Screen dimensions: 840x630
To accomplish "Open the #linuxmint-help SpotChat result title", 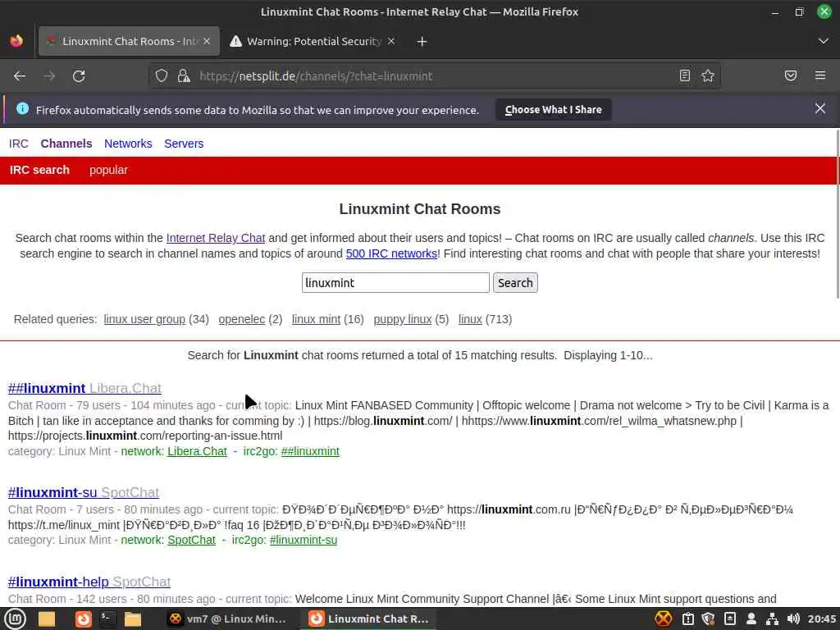I will pyautogui.click(x=89, y=582).
